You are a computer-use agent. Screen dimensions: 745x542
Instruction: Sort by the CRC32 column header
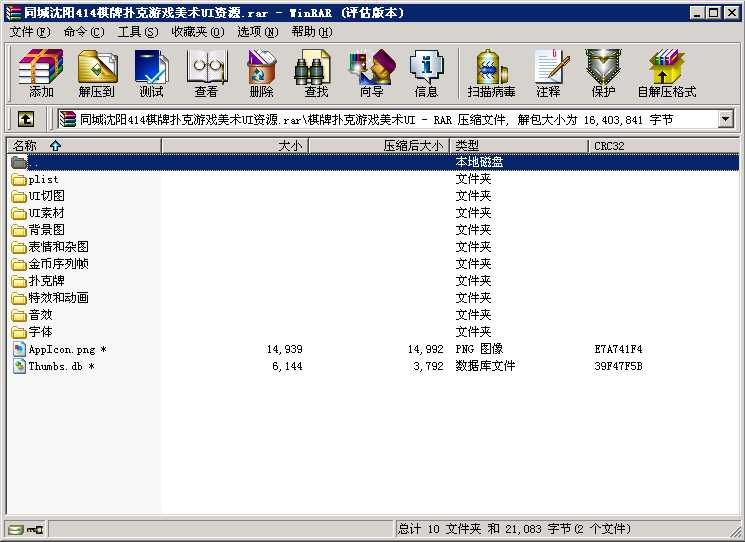tap(664, 146)
